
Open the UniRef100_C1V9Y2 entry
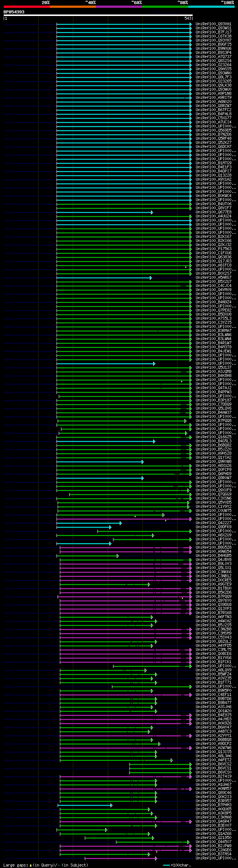click(213, 506)
